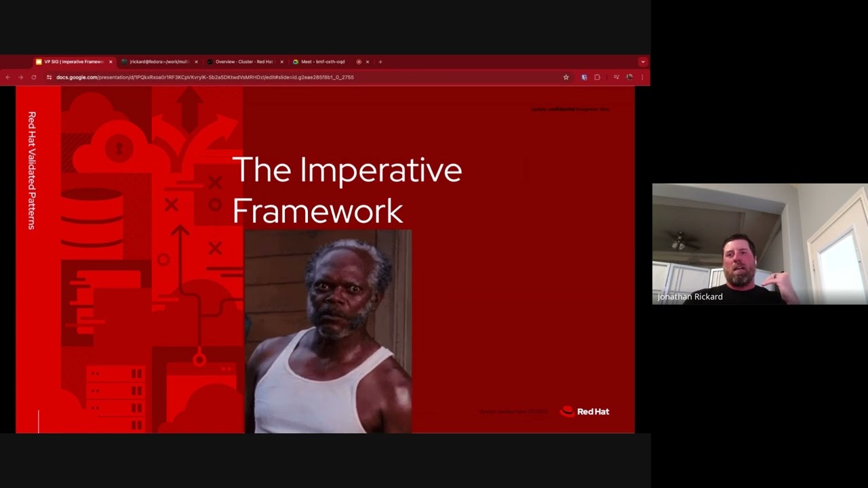Viewport: 868px width, 488px height.
Task: Switch to the VP SIG Imperative Framework tab
Action: [73, 62]
